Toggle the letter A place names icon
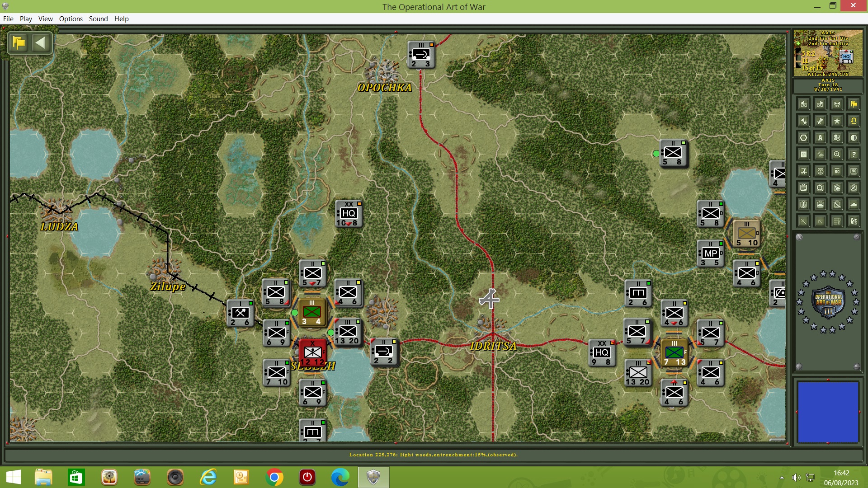Screen dimensions: 868x488 tap(820, 138)
